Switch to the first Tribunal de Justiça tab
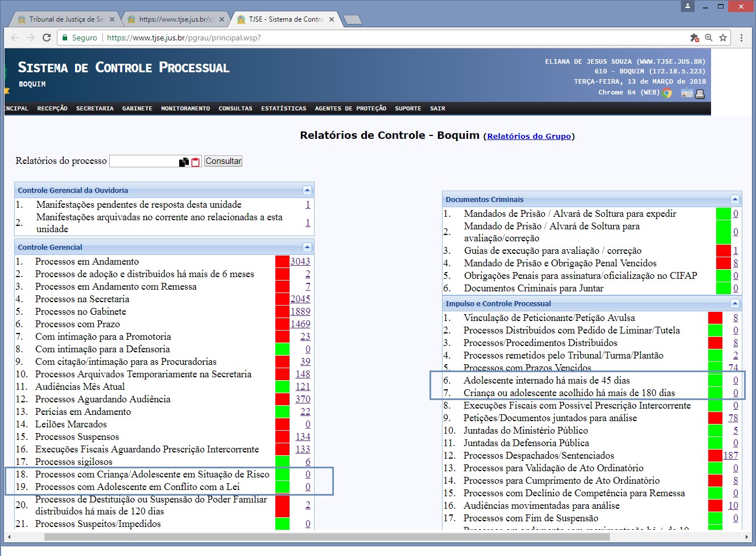This screenshot has width=756, height=556. coord(63,19)
